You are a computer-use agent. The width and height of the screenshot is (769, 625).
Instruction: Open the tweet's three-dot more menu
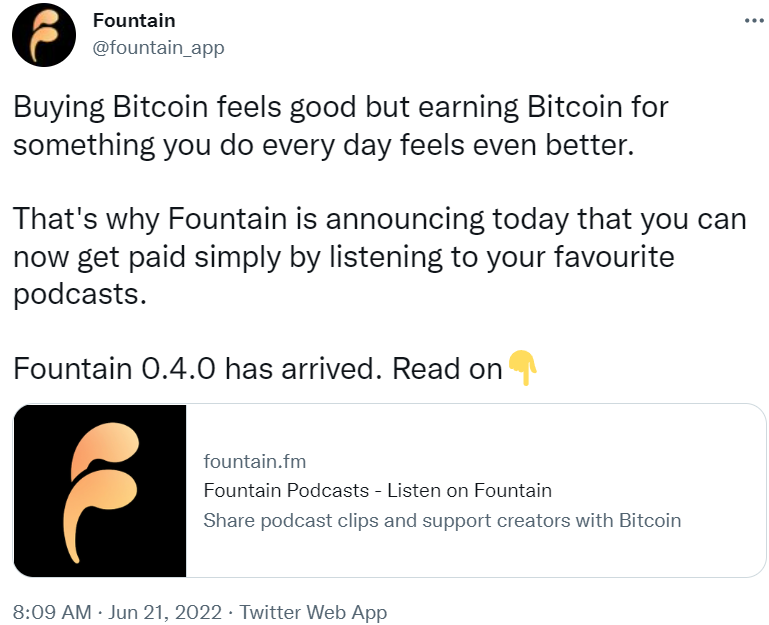point(753,21)
